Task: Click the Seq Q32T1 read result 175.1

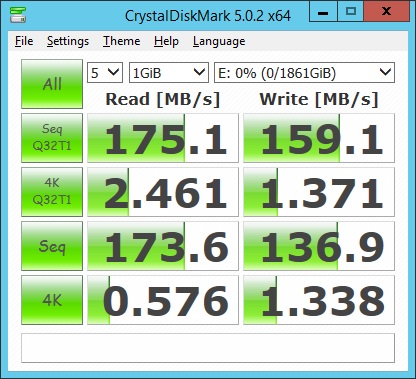Action: 163,138
